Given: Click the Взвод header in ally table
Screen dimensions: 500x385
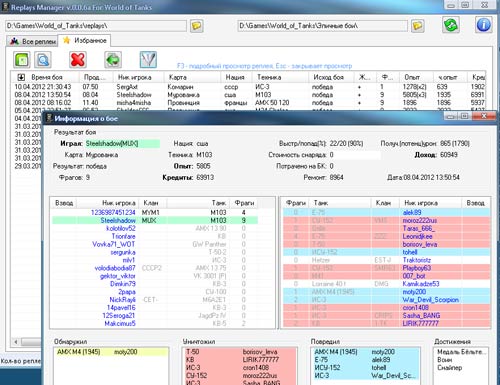Looking at the screenshot, I should tap(64, 203).
